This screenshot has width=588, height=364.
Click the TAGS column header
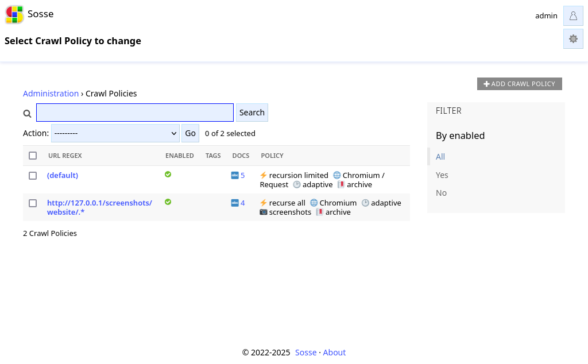[213, 156]
